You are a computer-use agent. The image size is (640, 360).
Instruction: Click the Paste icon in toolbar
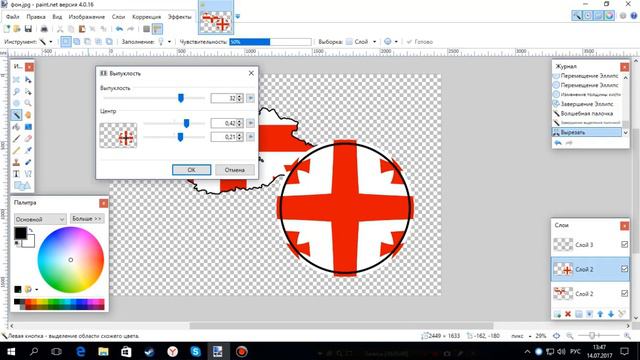[x=82, y=29]
